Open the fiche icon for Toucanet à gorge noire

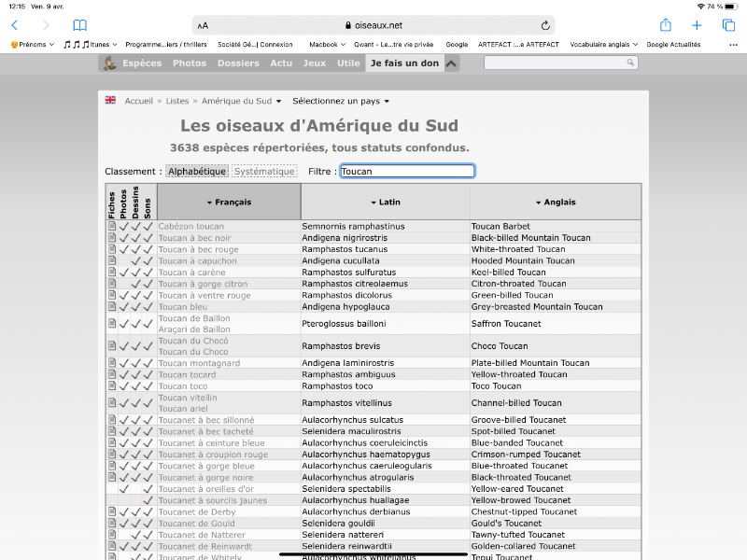[x=112, y=477]
